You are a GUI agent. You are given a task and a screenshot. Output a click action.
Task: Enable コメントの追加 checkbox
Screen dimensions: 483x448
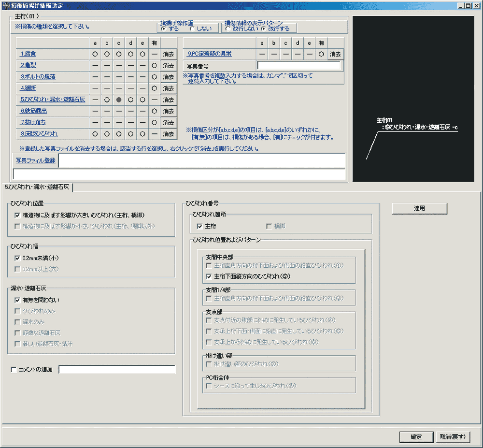click(14, 369)
